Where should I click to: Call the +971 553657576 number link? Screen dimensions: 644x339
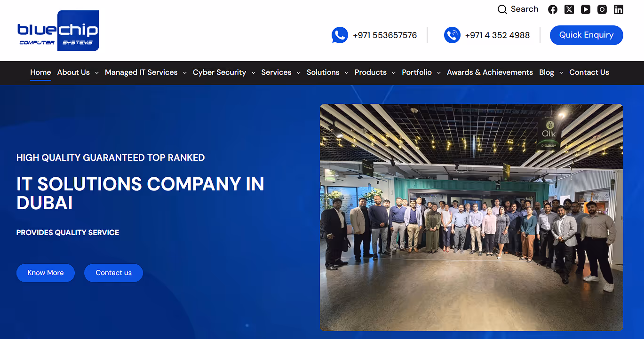[385, 35]
